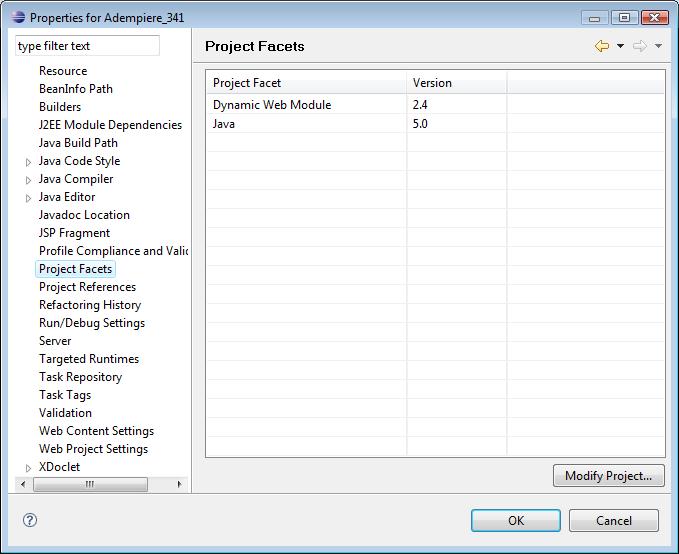Click the forward navigation arrow icon

coord(640,46)
